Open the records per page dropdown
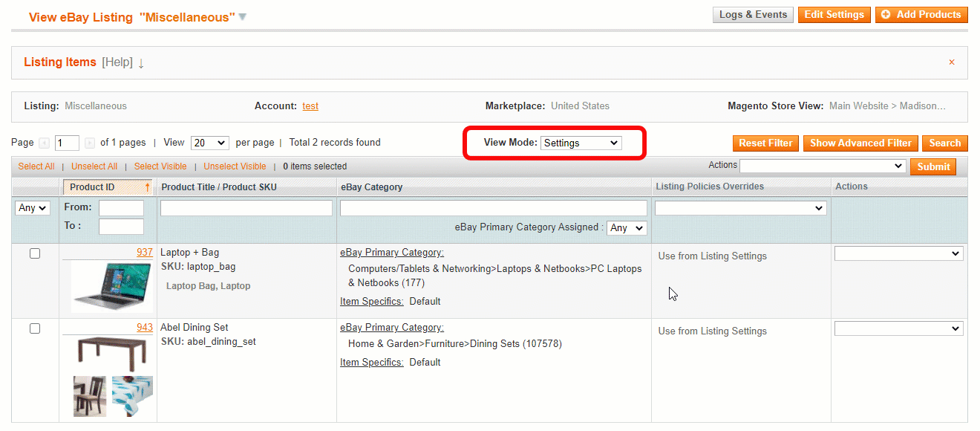Viewport: 980px width, 431px height. tap(209, 142)
